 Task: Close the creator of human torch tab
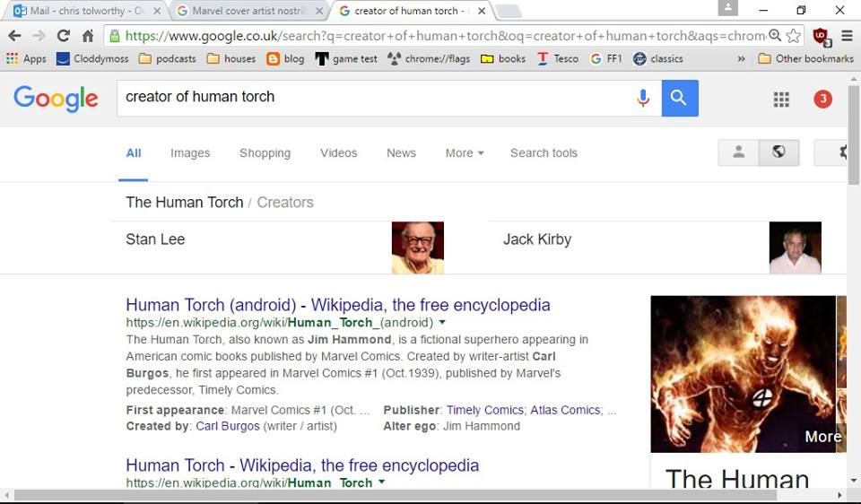click(x=482, y=11)
